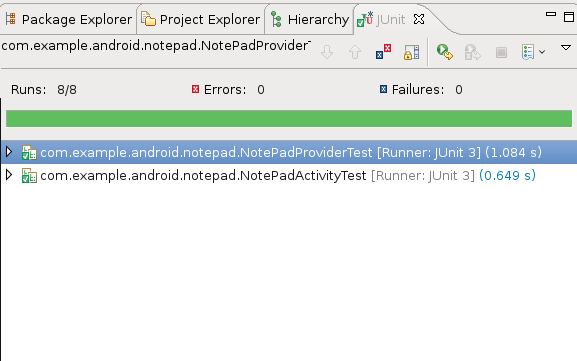The height and width of the screenshot is (361, 577).
Task: Open Test Run History icon
Action: pos(528,52)
